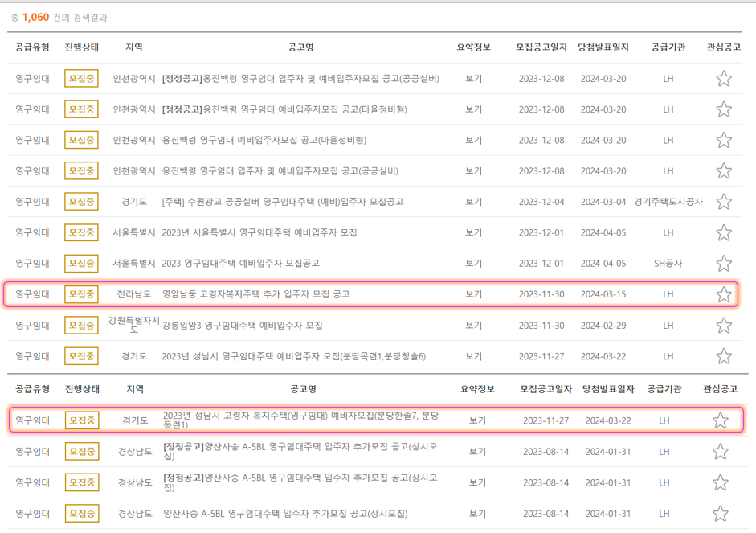The image size is (756, 533).
Task: Click the sort icon beside 공급기관 header
Action: (x=665, y=47)
